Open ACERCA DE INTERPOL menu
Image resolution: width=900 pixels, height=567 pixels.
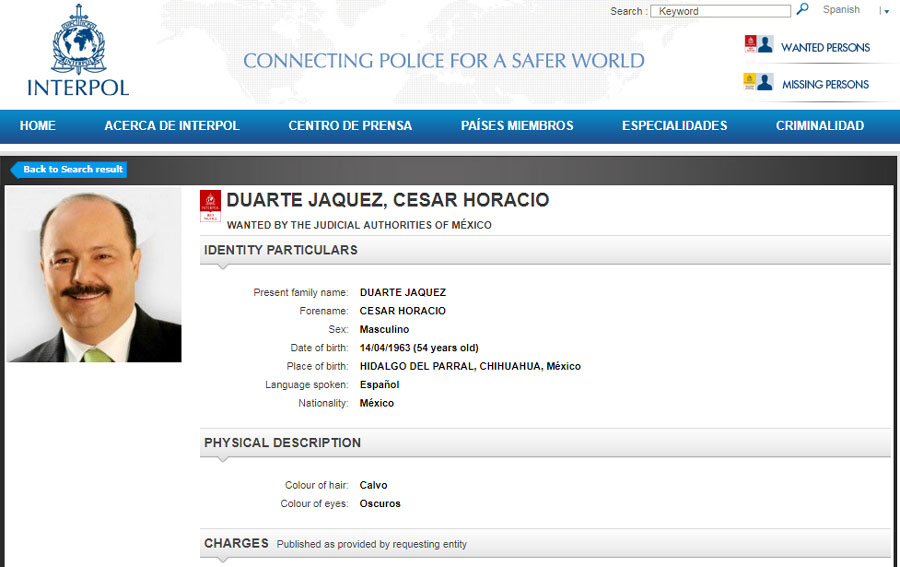[172, 126]
